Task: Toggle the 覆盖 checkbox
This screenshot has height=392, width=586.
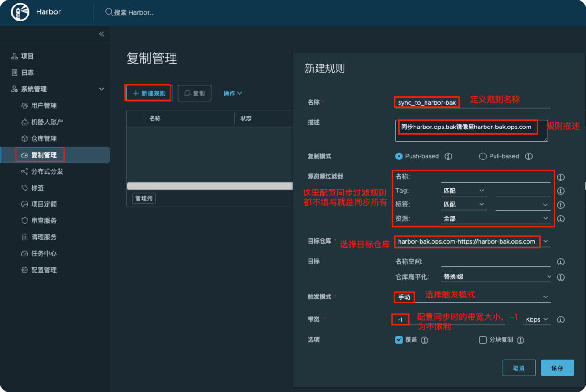Action: tap(399, 340)
